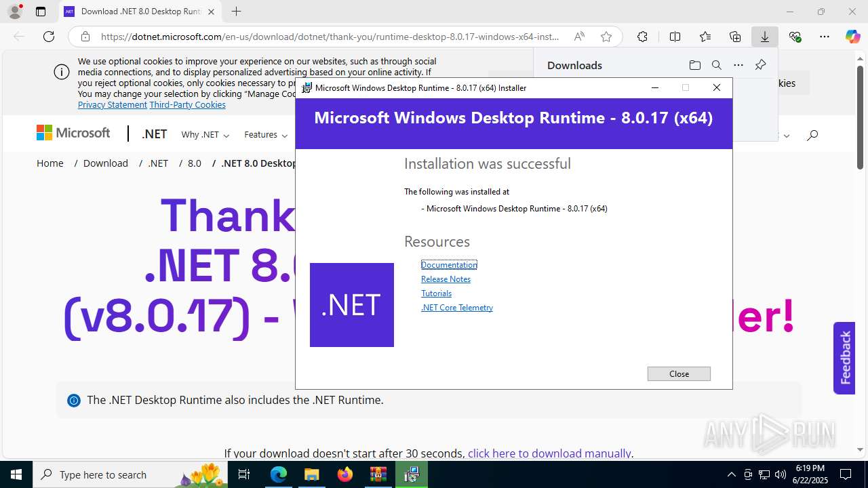The width and height of the screenshot is (868, 488).
Task: Close the Download .NET 8.0 Desktop tab
Action: pos(211,12)
